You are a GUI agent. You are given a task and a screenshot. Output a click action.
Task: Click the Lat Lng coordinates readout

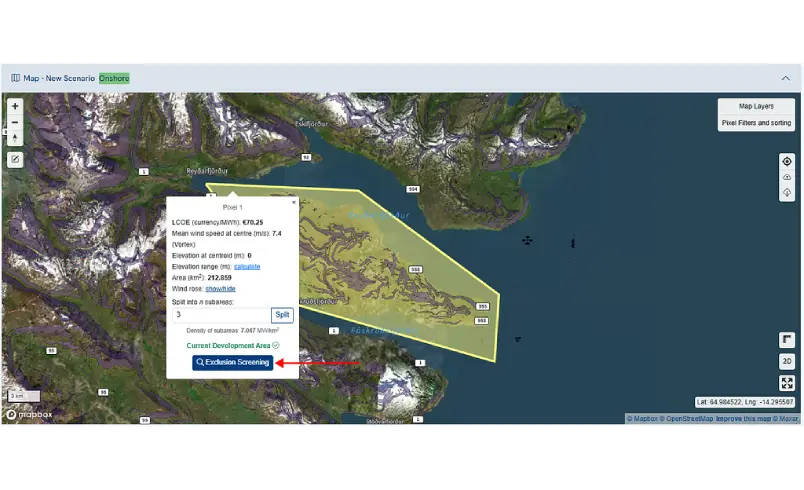pos(745,402)
